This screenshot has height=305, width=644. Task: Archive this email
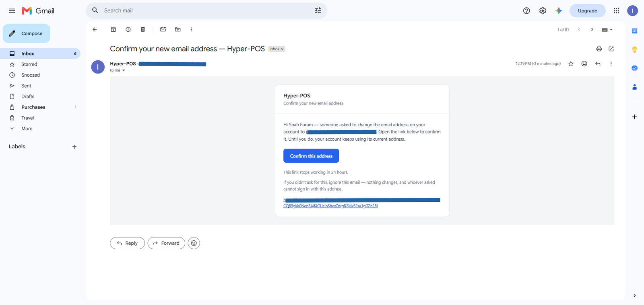pyautogui.click(x=114, y=29)
